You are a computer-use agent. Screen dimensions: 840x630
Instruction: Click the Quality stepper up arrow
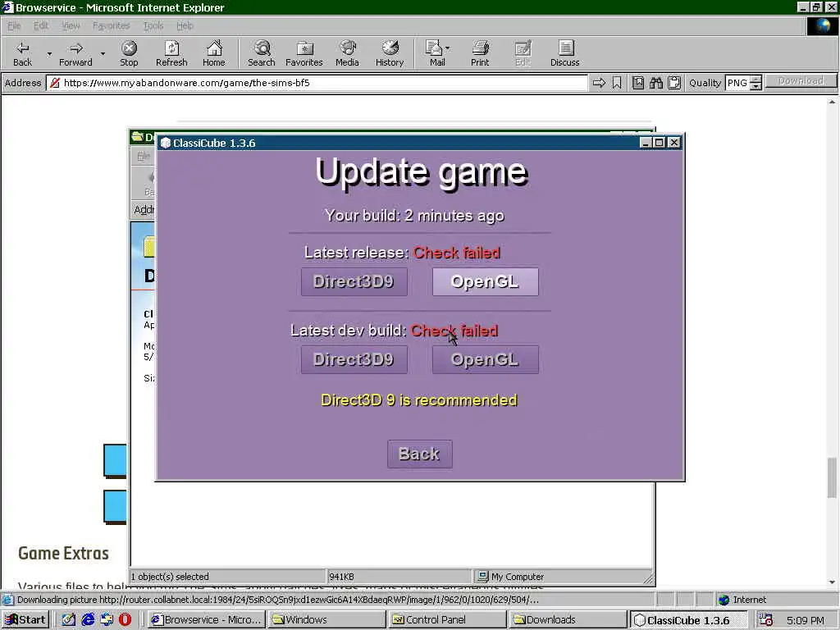756,79
